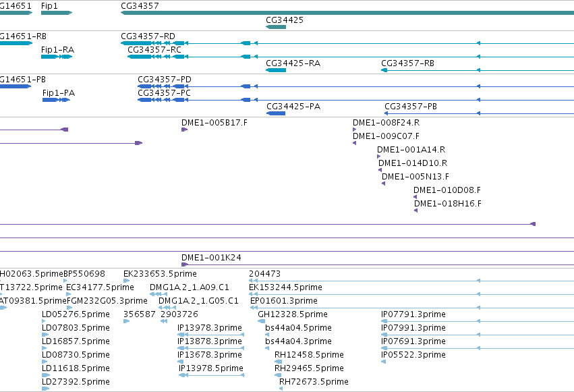
Task: Click the DME1-010D08.F clone label
Action: click(x=447, y=190)
